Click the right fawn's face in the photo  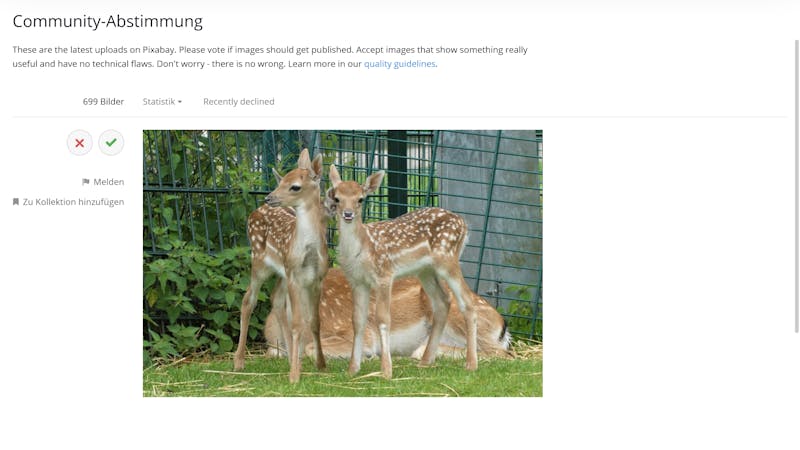[348, 203]
